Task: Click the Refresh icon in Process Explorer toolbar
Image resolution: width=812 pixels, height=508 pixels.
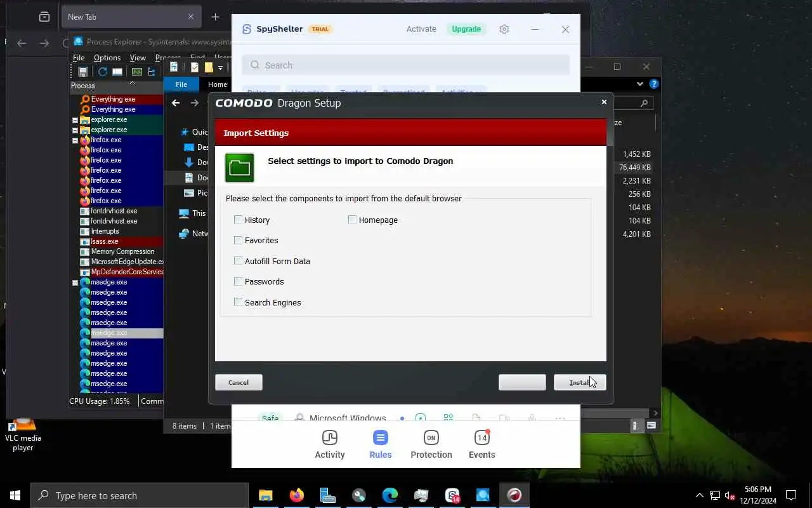Action: (102, 72)
